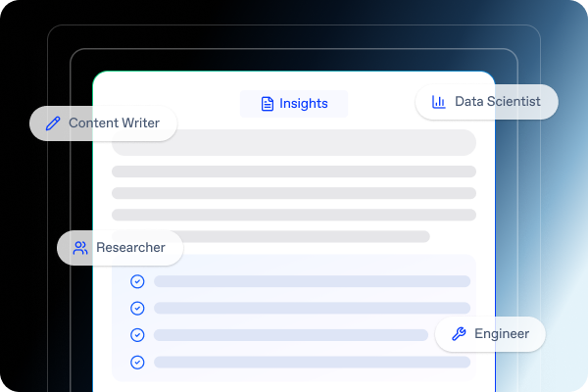Click the bar chart icon on Data Scientist
The width and height of the screenshot is (588, 392).
click(439, 102)
